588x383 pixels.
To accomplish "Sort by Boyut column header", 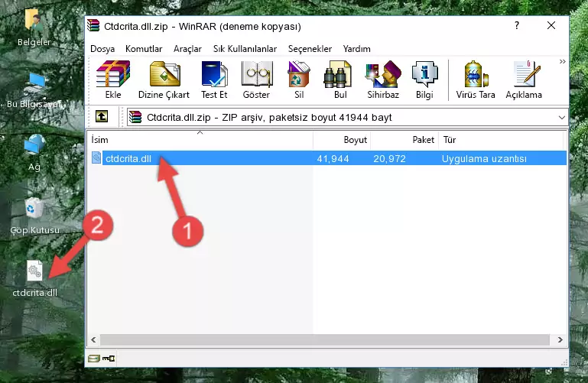I will pos(342,140).
